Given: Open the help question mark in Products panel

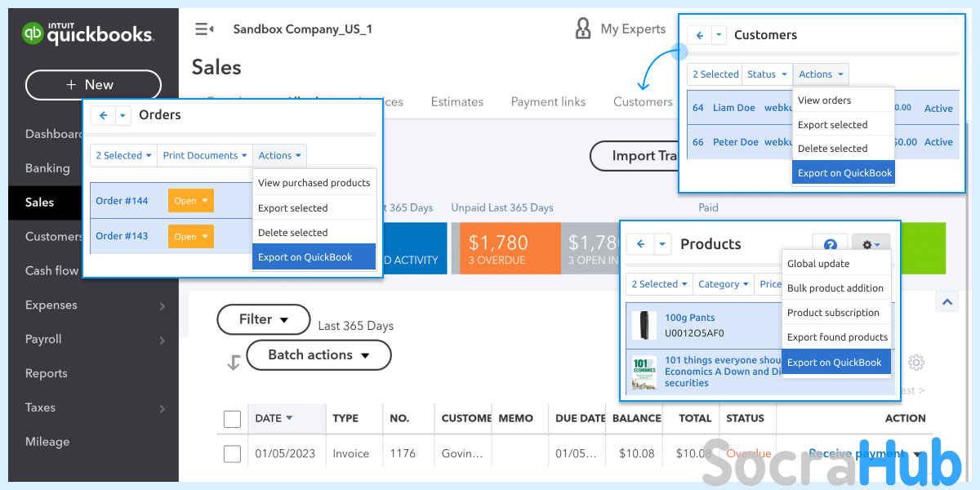Looking at the screenshot, I should [x=830, y=244].
